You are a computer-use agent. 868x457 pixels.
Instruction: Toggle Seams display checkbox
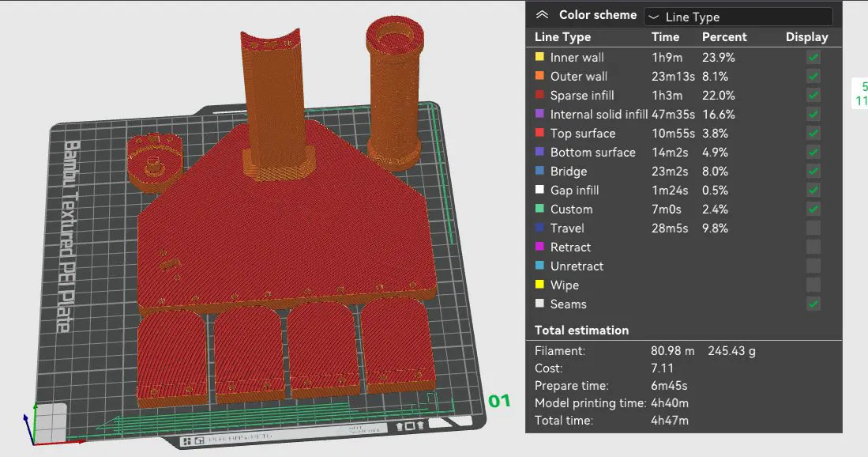[x=814, y=304]
